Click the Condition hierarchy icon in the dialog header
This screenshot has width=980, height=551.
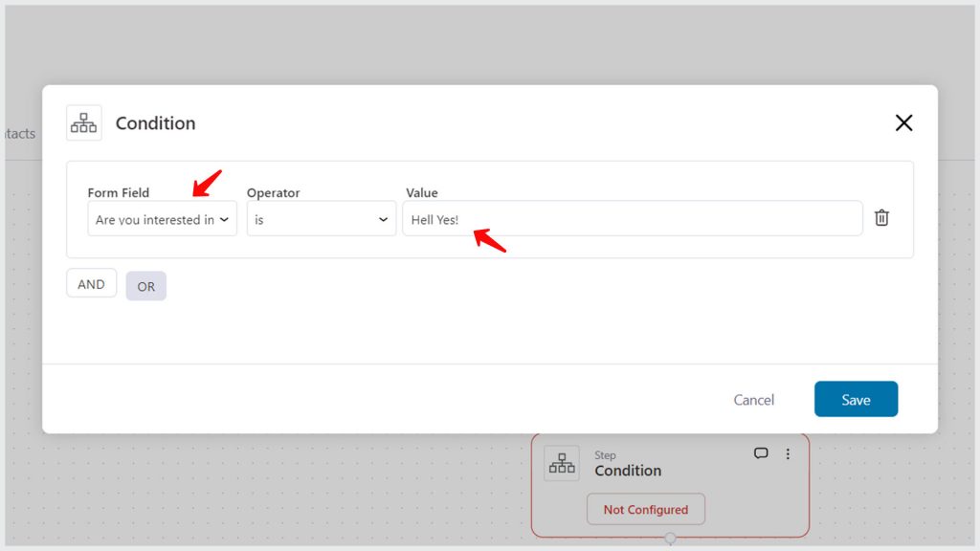tap(84, 123)
